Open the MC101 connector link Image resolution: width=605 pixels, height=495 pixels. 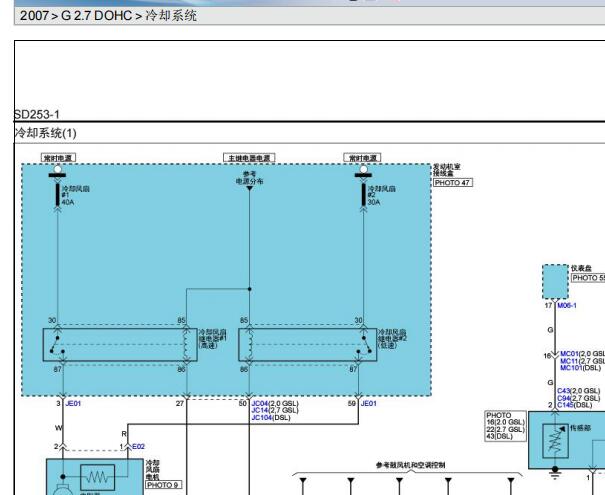click(x=571, y=368)
